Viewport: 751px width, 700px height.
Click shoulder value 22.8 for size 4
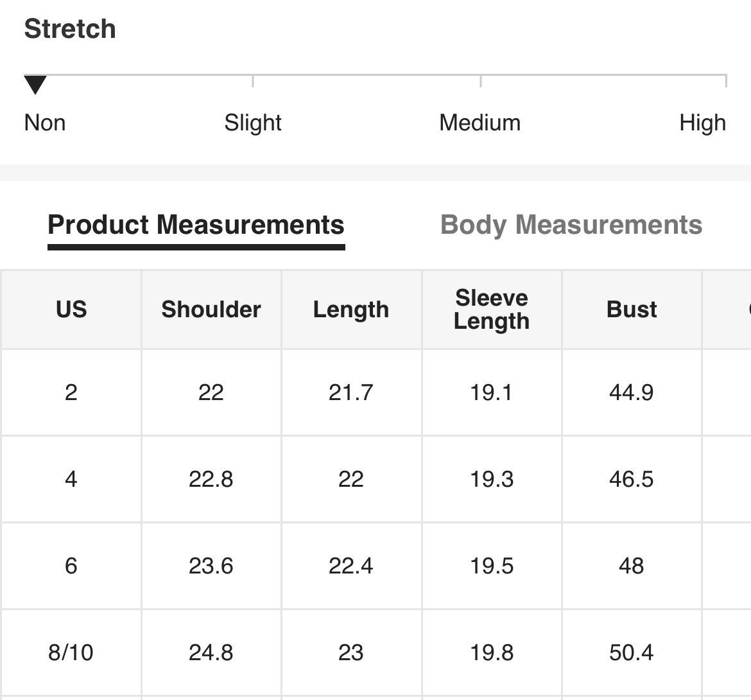click(x=211, y=479)
